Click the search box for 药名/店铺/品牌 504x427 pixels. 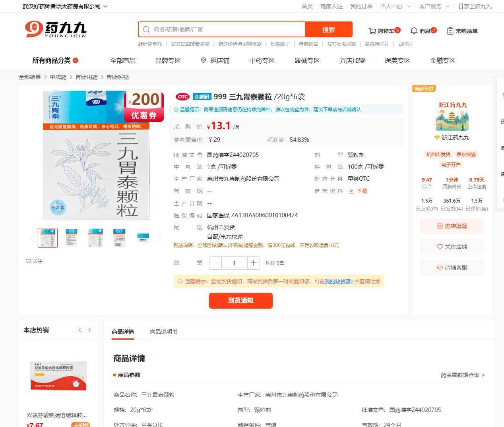[223, 29]
